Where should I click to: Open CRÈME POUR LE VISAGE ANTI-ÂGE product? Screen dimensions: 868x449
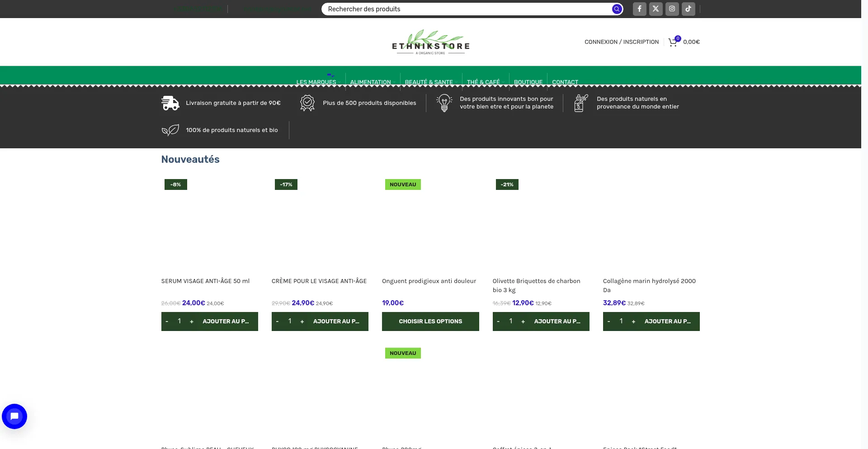(x=319, y=281)
